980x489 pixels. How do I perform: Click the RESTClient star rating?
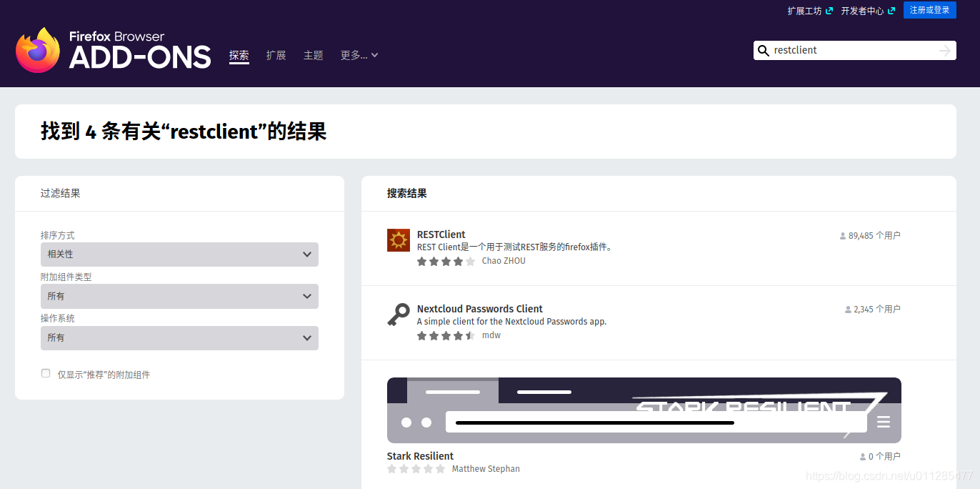click(x=446, y=262)
